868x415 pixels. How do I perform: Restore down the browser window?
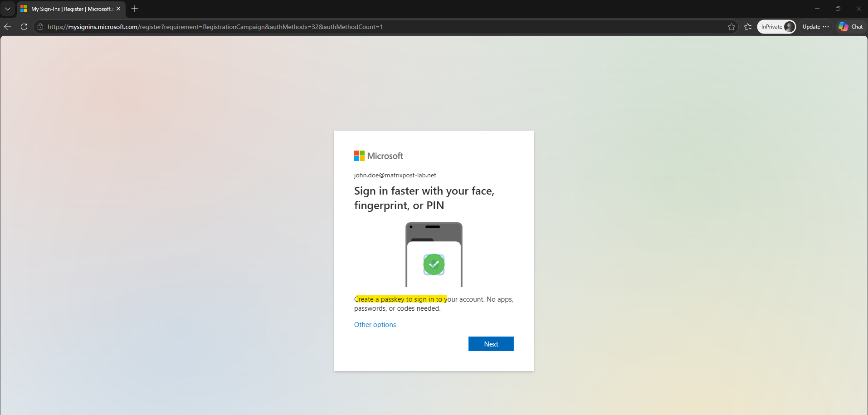pos(838,9)
